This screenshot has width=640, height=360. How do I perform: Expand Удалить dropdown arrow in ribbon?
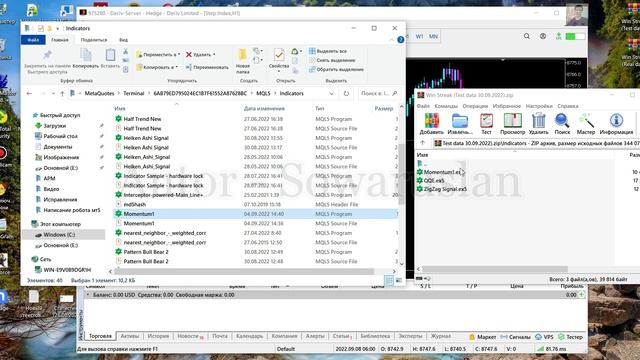(214, 54)
